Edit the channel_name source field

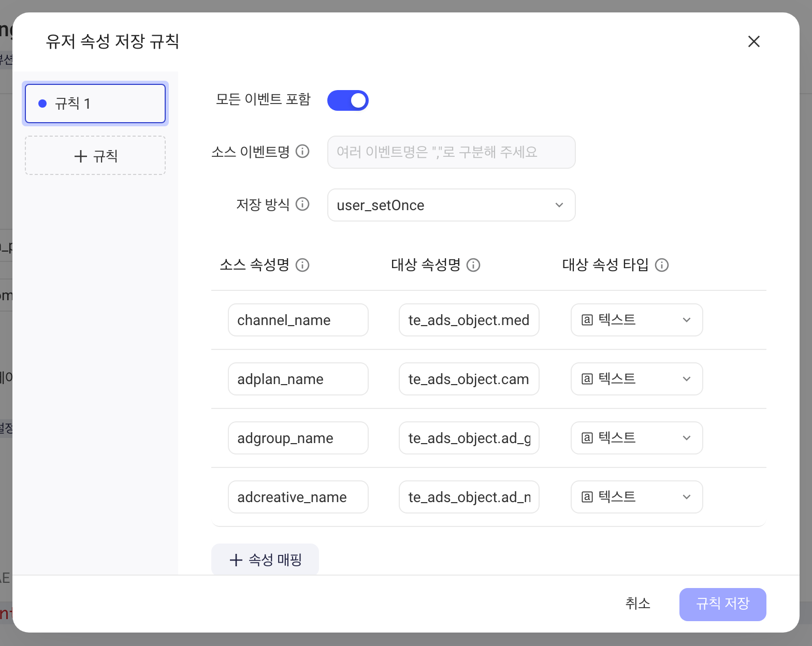coord(298,320)
